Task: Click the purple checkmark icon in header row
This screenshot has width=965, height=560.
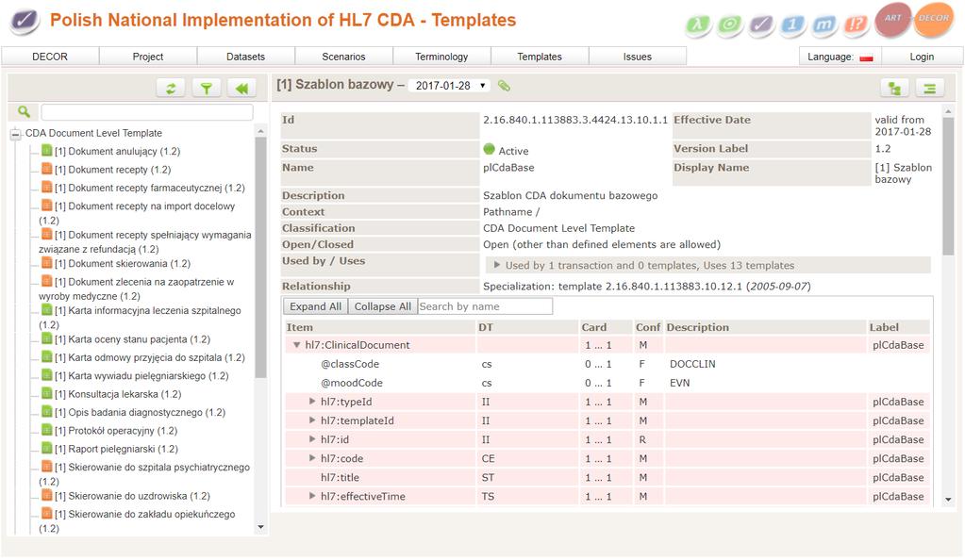Action: pyautogui.click(x=761, y=25)
